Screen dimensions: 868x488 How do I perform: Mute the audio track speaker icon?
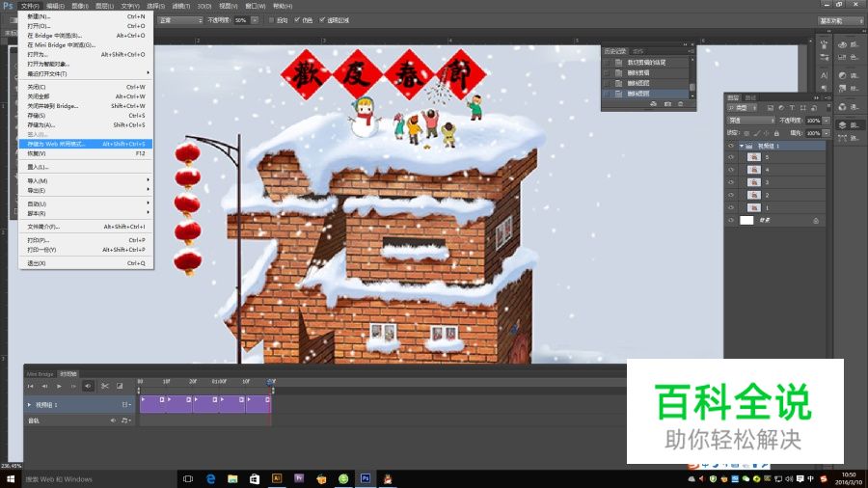(113, 420)
